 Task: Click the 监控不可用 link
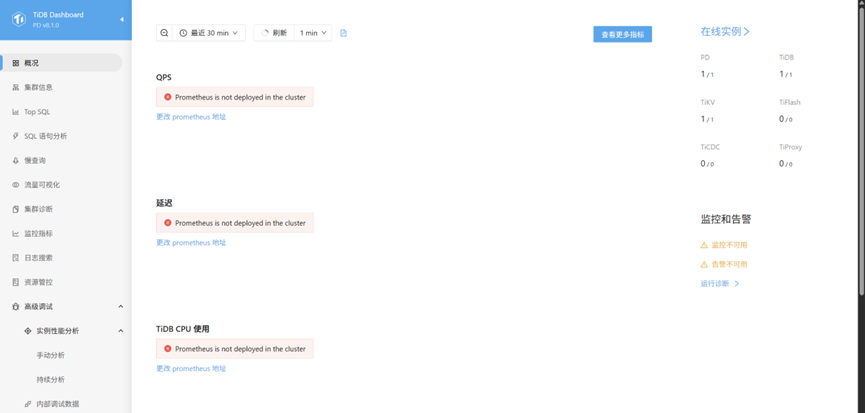[729, 245]
